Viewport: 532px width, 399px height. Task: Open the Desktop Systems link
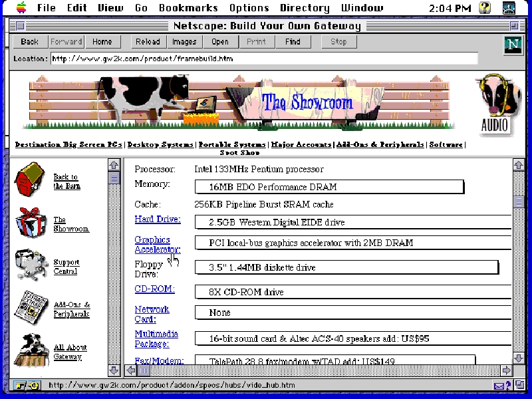point(160,145)
